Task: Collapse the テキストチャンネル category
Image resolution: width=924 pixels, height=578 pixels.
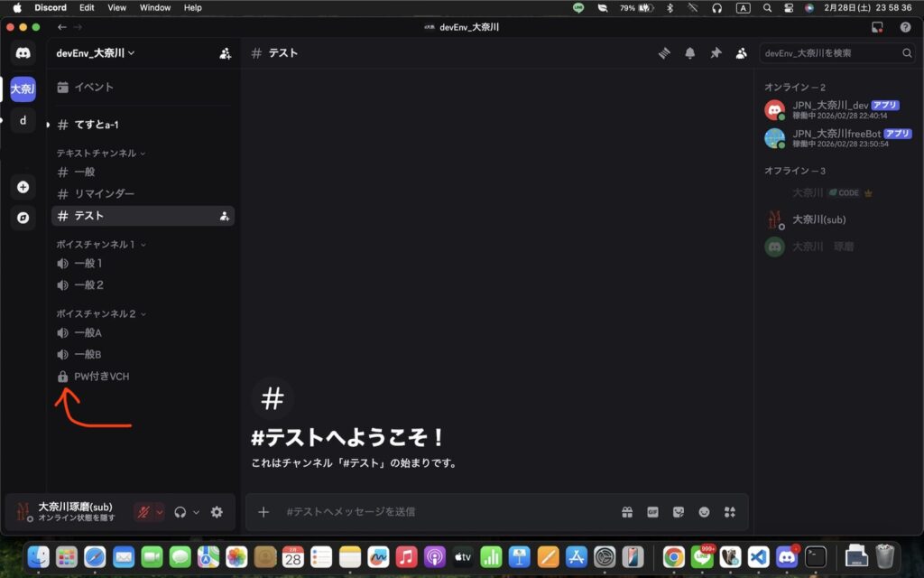Action: (x=100, y=154)
